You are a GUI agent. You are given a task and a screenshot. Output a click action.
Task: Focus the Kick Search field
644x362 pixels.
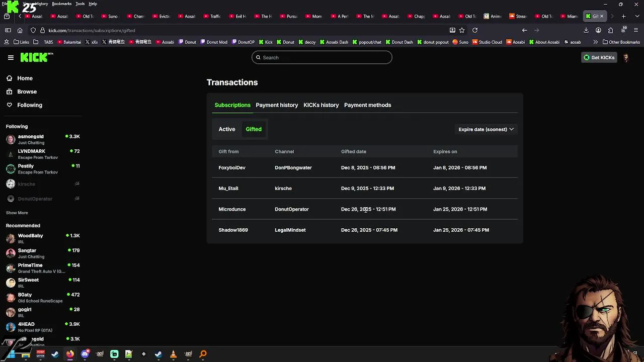[x=322, y=57]
